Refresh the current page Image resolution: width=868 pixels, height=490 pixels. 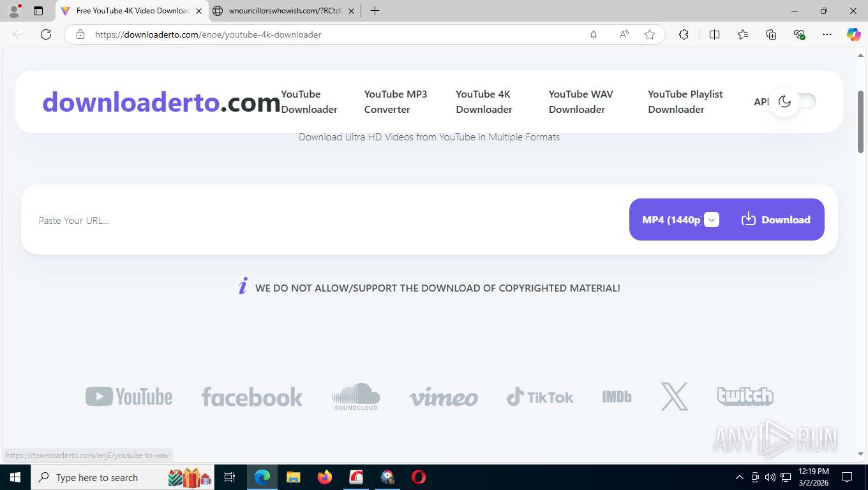point(46,34)
